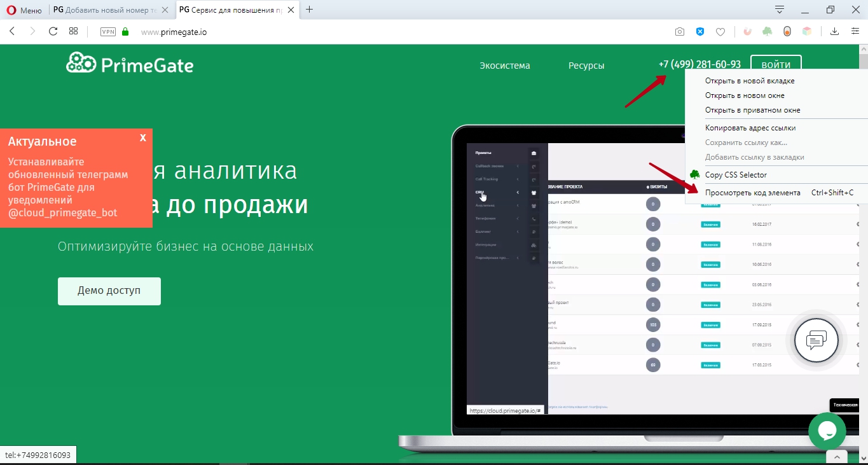This screenshot has height=465, width=868.
Task: Click the 'Оптимизируйте бизнес на основе данных' text
Action: [x=186, y=246]
